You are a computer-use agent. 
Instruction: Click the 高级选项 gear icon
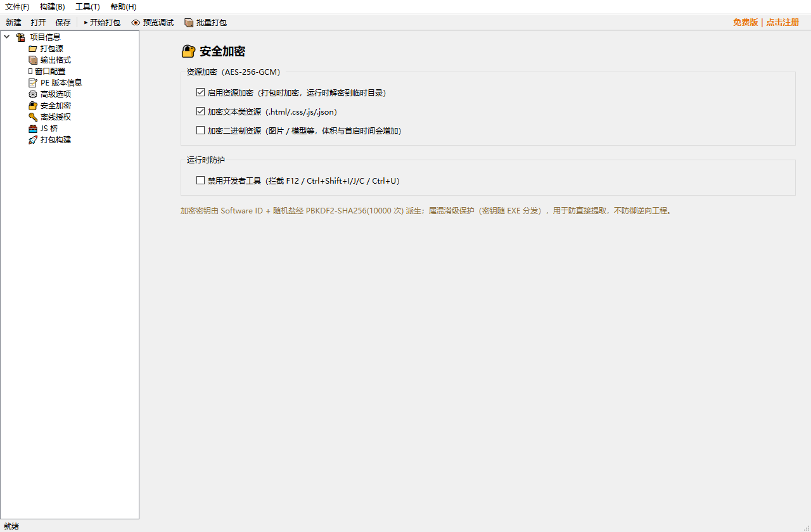tap(33, 94)
